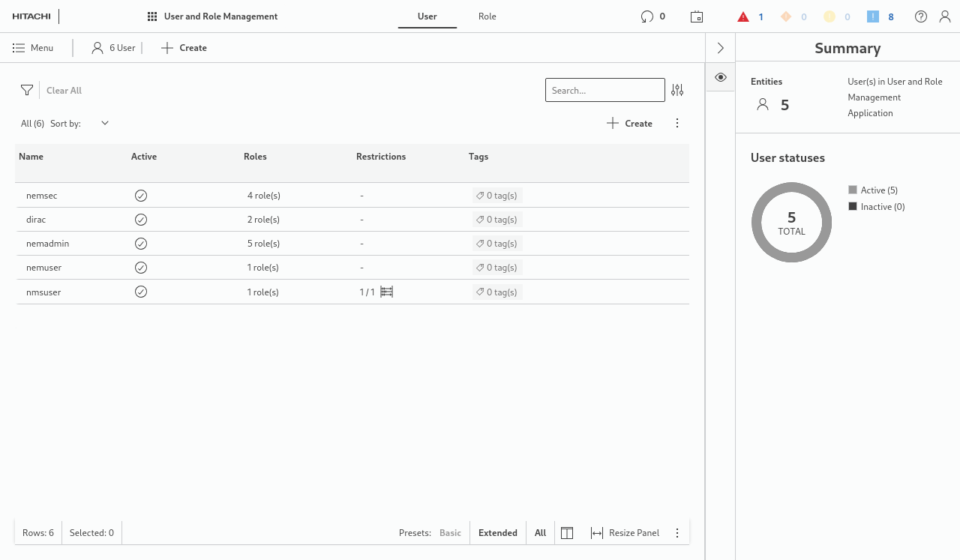960x560 pixels.
Task: Toggle the eye visibility panel button
Action: [721, 77]
